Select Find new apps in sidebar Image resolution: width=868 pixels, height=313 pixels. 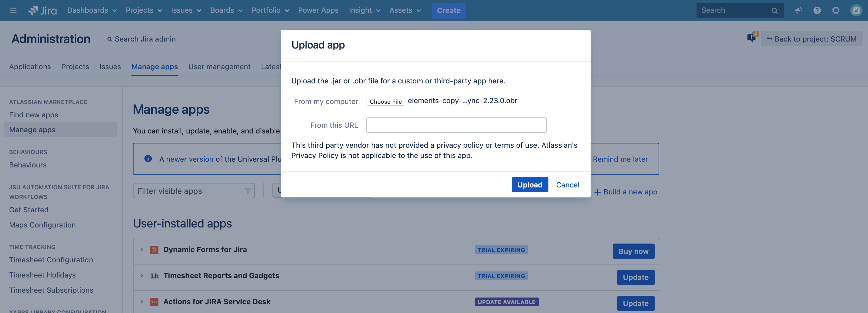point(33,115)
